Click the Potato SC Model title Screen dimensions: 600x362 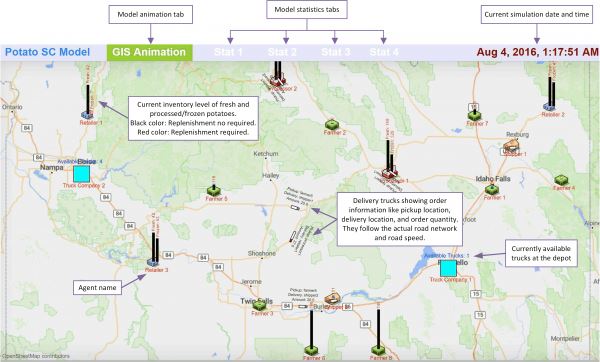click(x=47, y=52)
